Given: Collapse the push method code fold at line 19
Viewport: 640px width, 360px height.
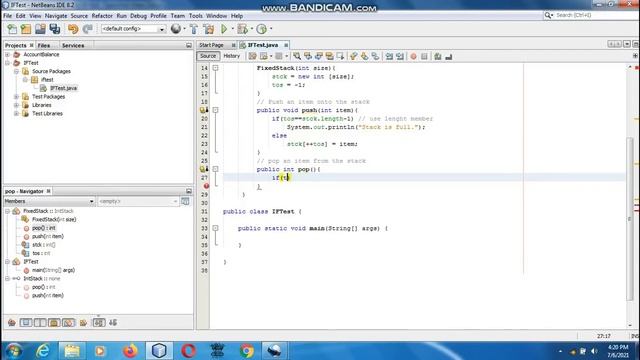Looking at the screenshot, I should [216, 110].
